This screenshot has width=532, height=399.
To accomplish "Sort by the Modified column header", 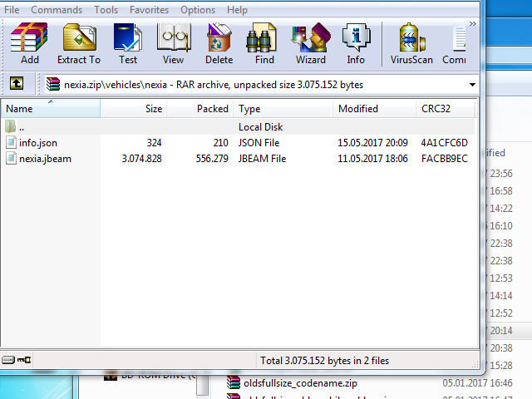I will tap(374, 109).
